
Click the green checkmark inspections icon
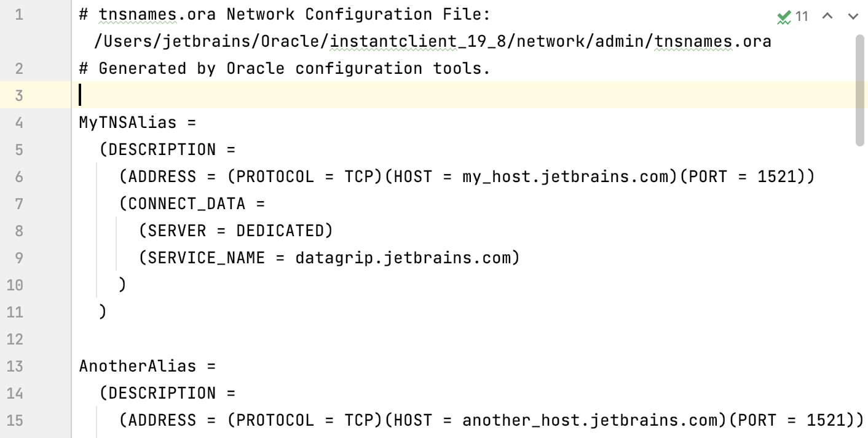[x=784, y=17]
